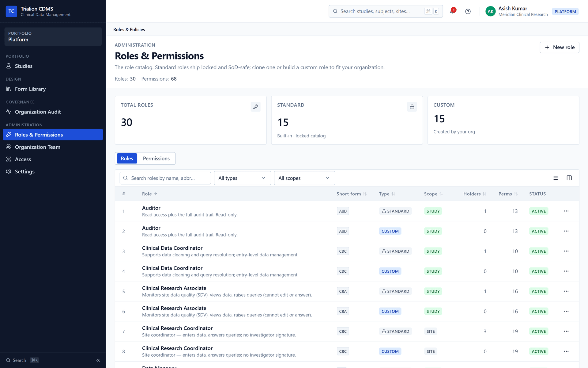The height and width of the screenshot is (368, 588).
Task: Open the column layout toggle icon
Action: [x=569, y=178]
